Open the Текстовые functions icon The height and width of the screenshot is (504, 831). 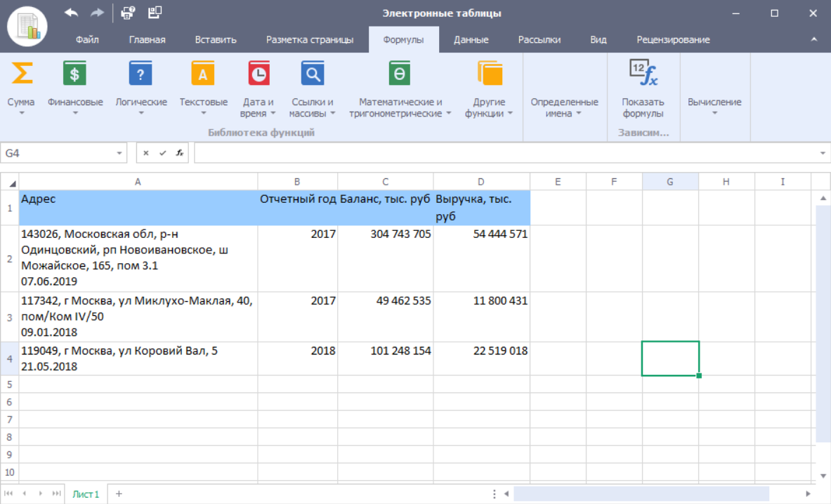click(203, 73)
